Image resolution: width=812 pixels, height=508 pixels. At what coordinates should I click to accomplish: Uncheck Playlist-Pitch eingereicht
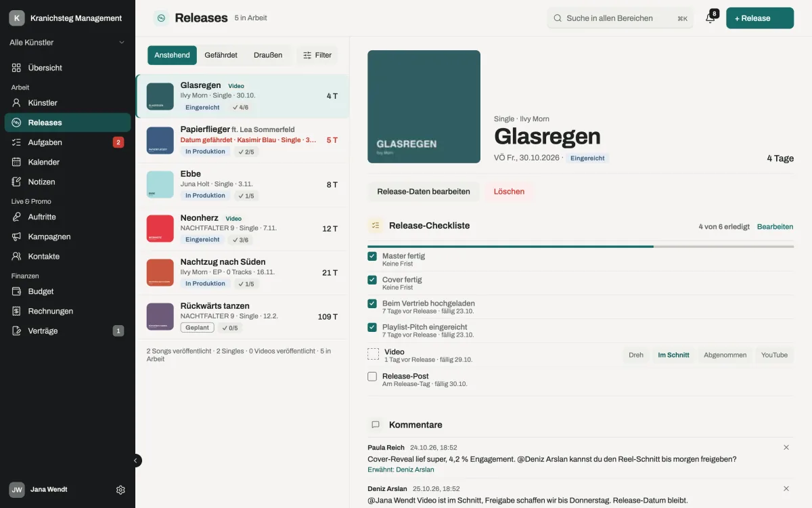tap(372, 327)
